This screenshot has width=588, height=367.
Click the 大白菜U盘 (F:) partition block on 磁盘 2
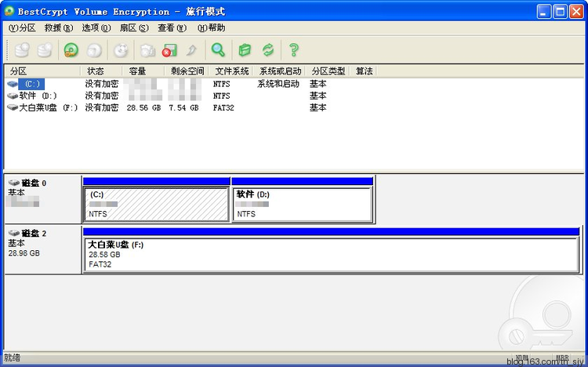click(329, 255)
